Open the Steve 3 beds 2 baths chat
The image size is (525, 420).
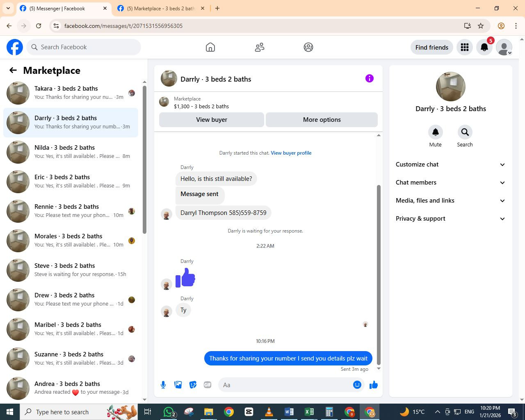pyautogui.click(x=71, y=270)
